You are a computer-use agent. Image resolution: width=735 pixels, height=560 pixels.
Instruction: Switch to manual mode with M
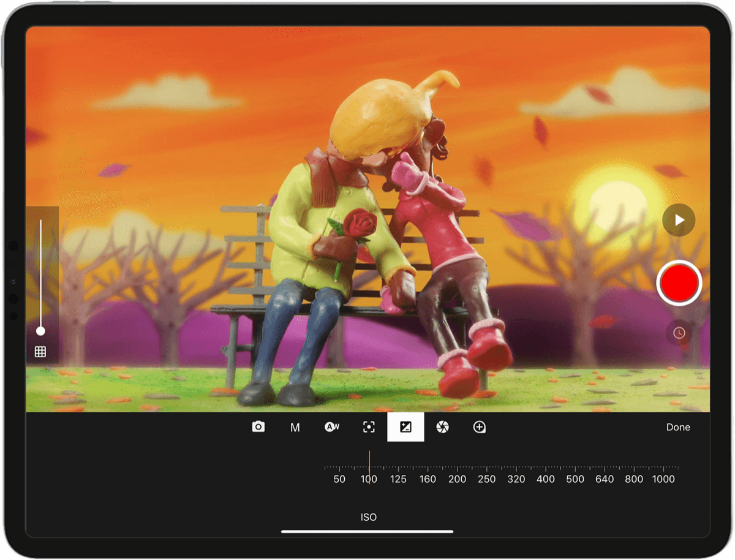295,427
